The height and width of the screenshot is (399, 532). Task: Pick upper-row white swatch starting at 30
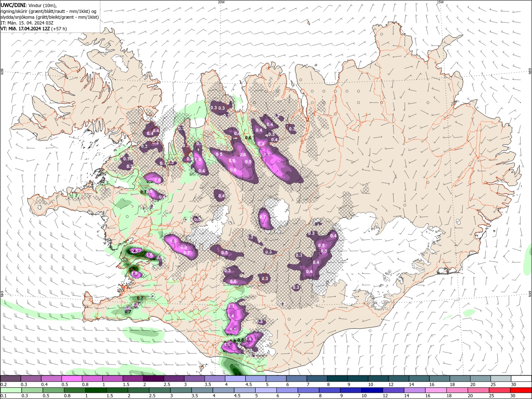click(x=521, y=379)
